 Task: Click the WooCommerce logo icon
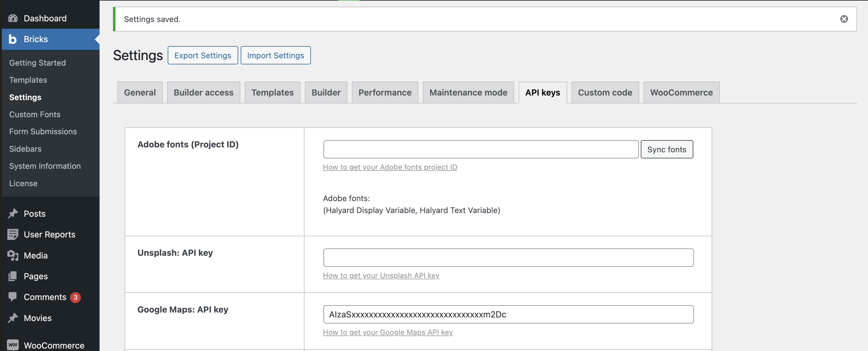coord(13,345)
